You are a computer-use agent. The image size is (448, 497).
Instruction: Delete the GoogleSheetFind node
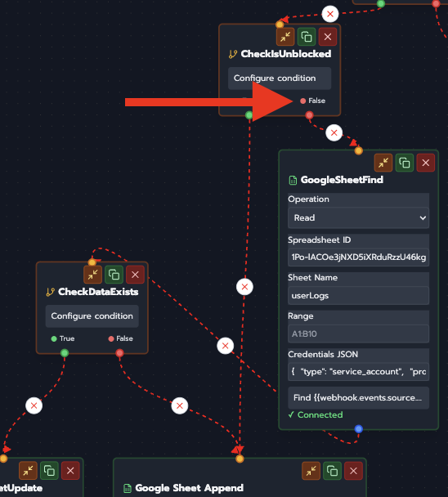425,163
